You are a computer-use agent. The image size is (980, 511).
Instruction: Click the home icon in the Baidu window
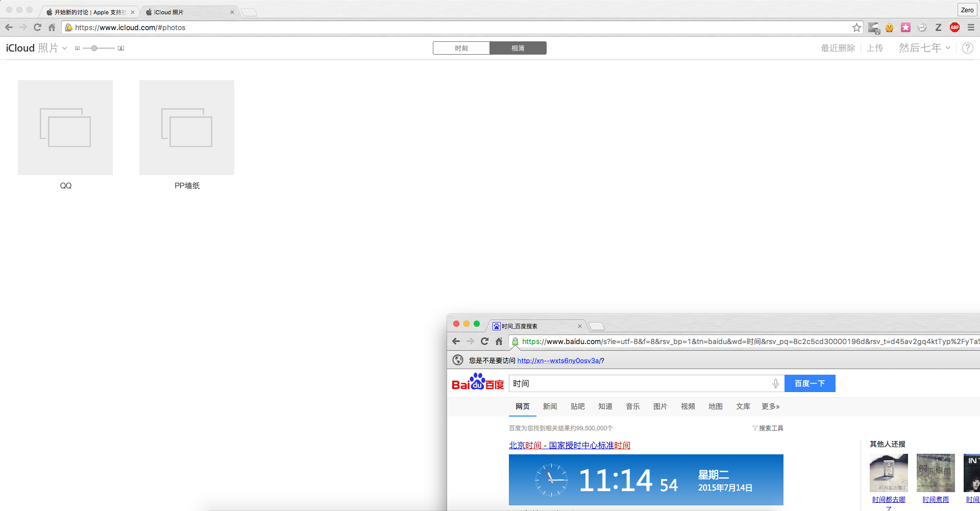(499, 342)
